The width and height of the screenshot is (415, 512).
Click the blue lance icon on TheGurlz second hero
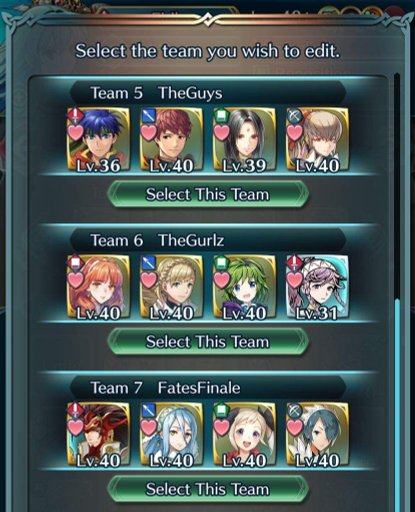coord(148,263)
